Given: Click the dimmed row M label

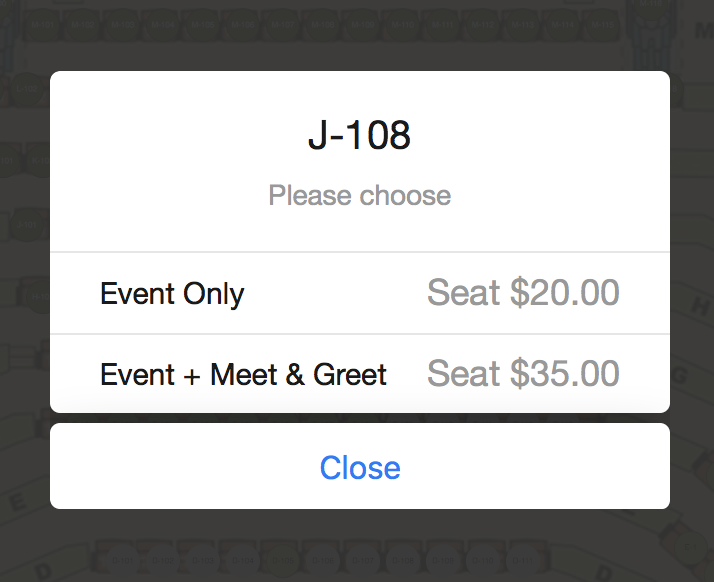Looking at the screenshot, I should tap(703, 32).
